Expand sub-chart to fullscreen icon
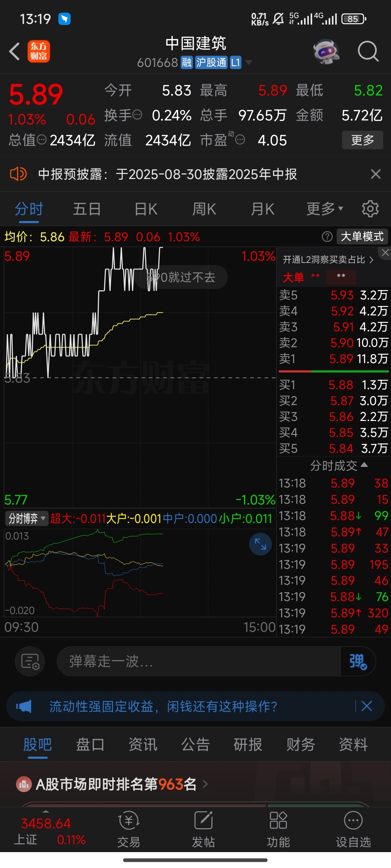 260,544
